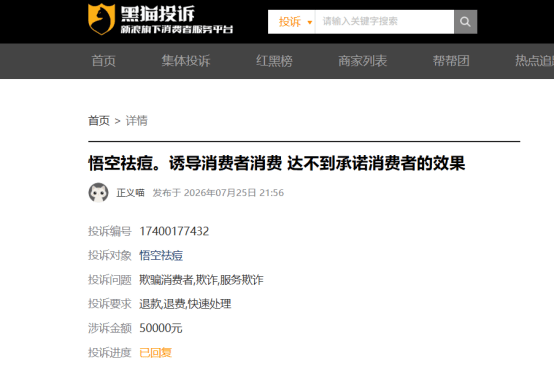
Task: Click the complaint title 悟空祛痘。诱导消费者消费
Action: pos(277,164)
